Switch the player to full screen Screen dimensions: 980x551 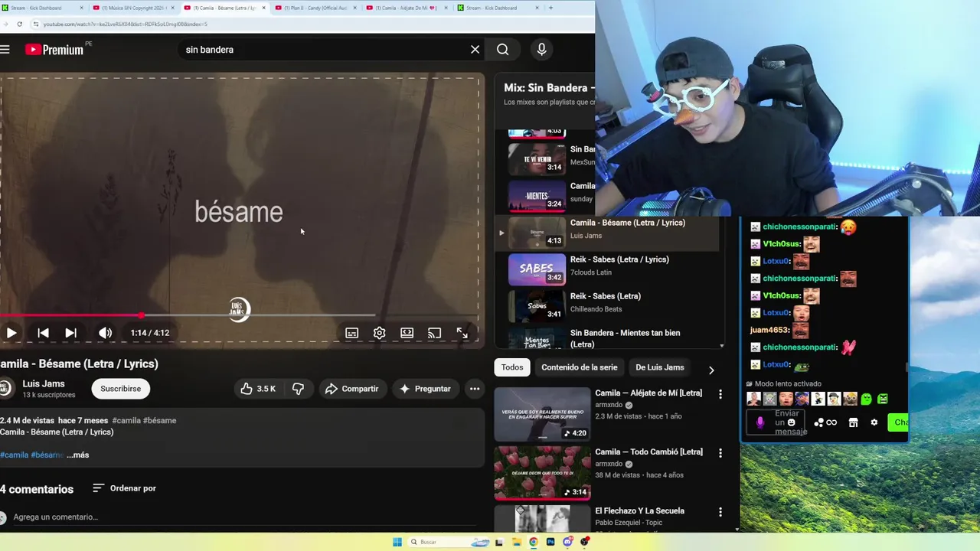(x=462, y=333)
